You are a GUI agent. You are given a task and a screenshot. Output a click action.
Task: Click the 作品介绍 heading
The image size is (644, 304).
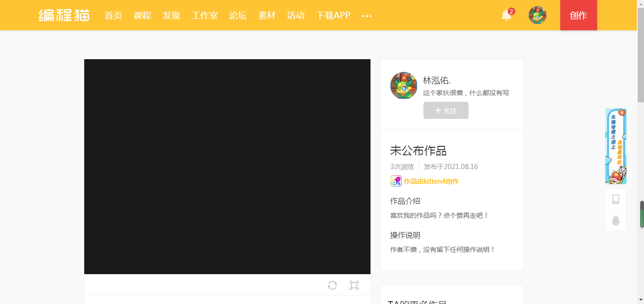pos(405,201)
